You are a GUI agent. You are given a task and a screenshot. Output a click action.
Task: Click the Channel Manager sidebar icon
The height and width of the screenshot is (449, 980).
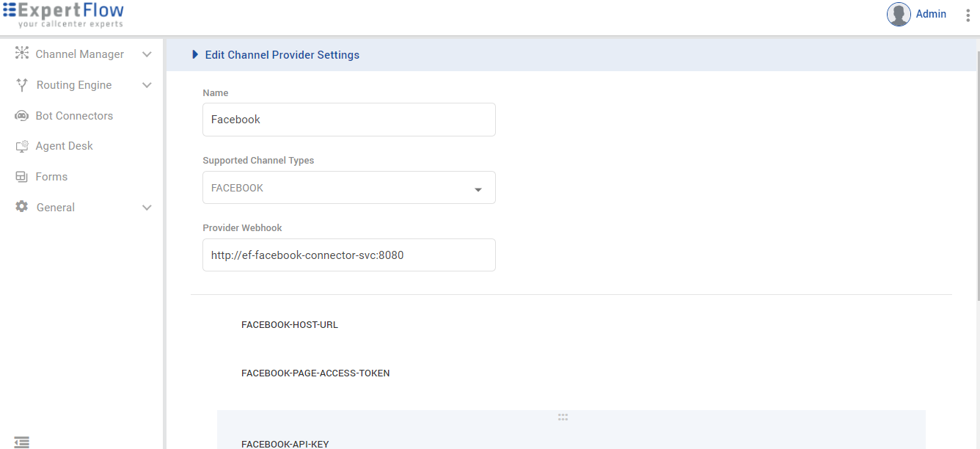tap(22, 54)
